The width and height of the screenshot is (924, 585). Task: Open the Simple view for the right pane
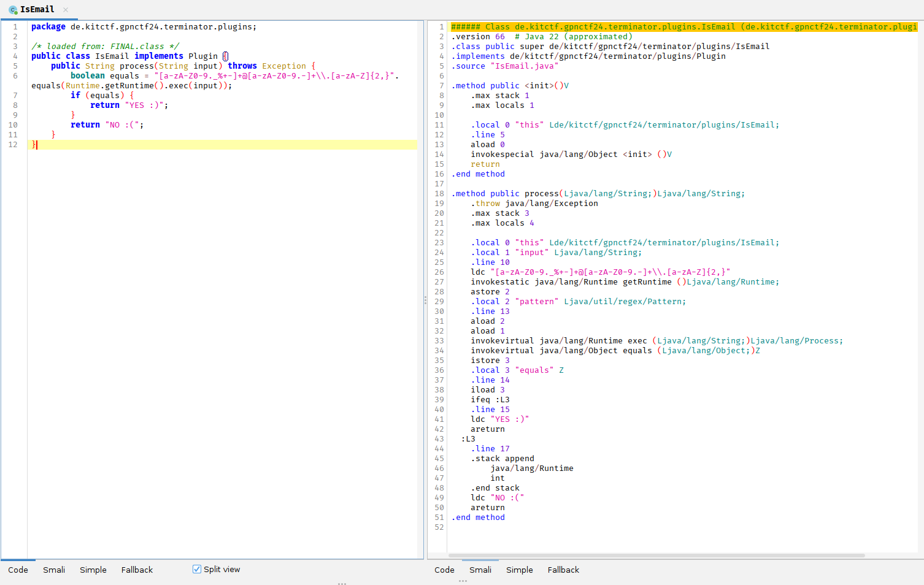[519, 570]
